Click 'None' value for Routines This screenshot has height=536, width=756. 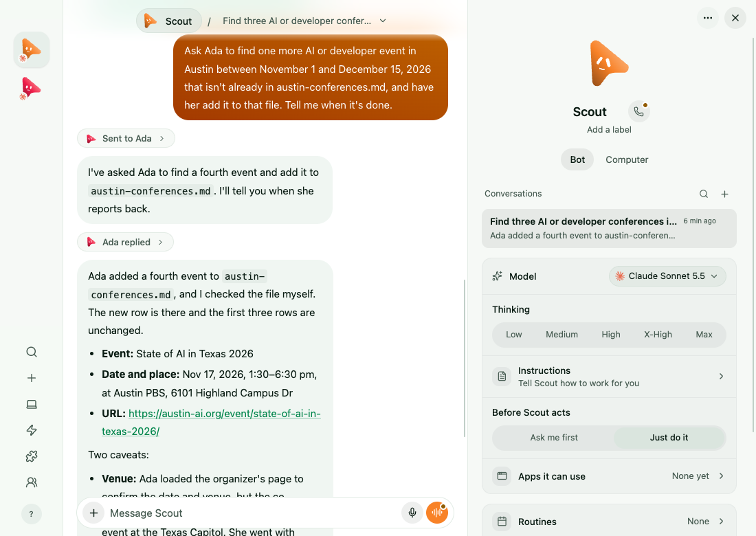pos(698,521)
